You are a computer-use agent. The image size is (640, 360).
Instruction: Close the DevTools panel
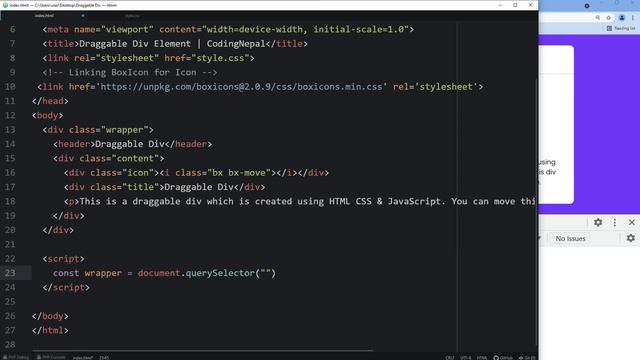click(631, 222)
